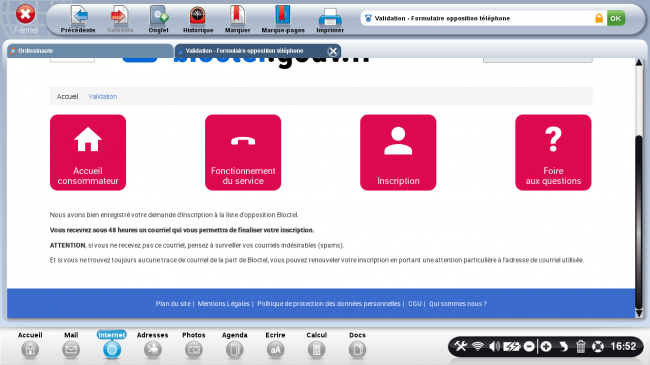Click the scrollbar down arrow
The width and height of the screenshot is (650, 365).
pos(639,314)
